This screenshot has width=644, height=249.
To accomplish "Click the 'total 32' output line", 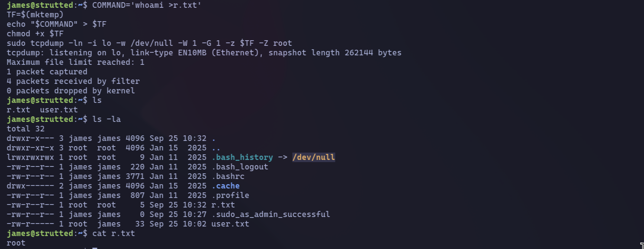I will coord(26,129).
